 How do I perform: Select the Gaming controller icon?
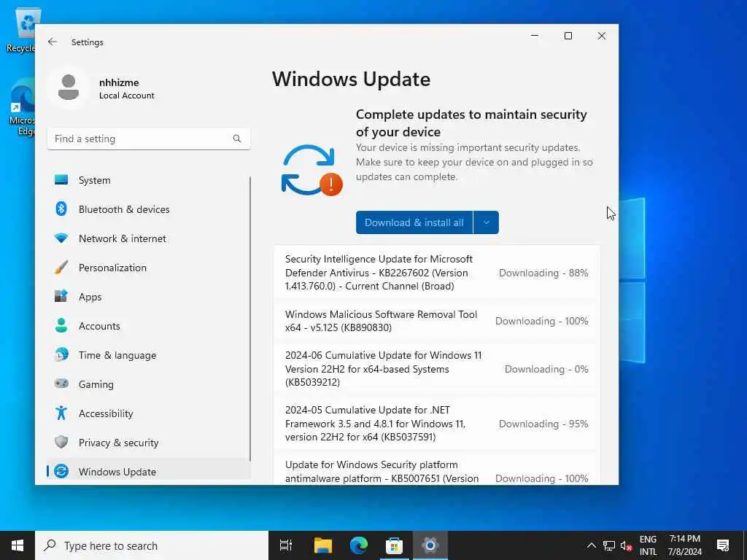(x=61, y=384)
